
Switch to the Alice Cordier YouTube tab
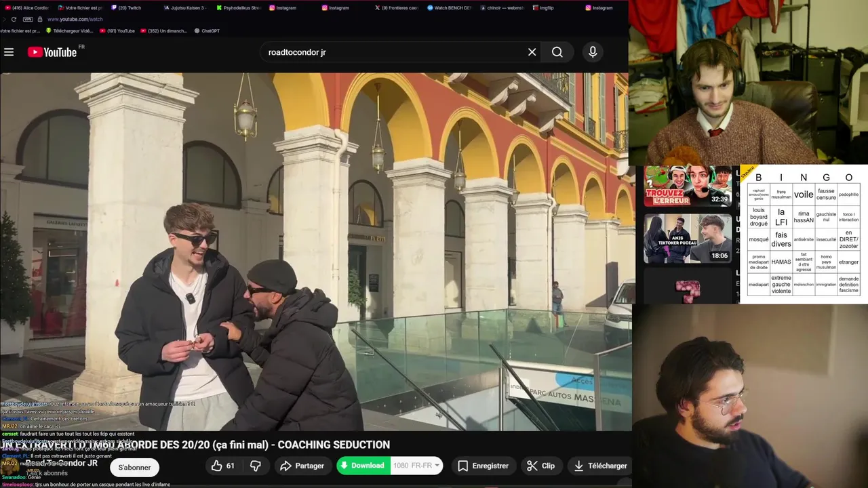click(x=28, y=7)
